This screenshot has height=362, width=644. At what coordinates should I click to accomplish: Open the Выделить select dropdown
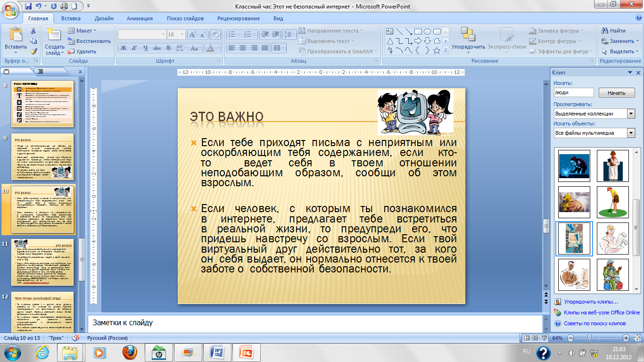[620, 51]
